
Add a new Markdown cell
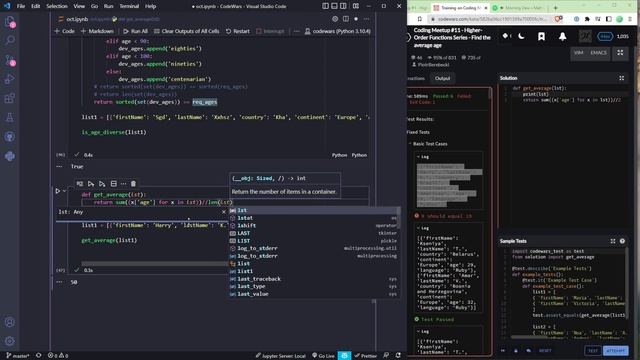coord(97,31)
